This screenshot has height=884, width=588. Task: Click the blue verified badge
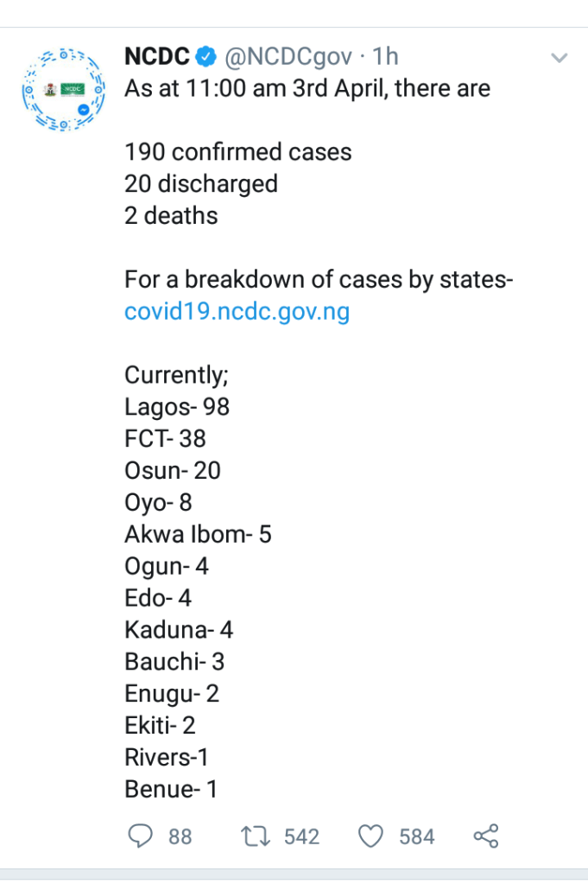click(x=205, y=57)
